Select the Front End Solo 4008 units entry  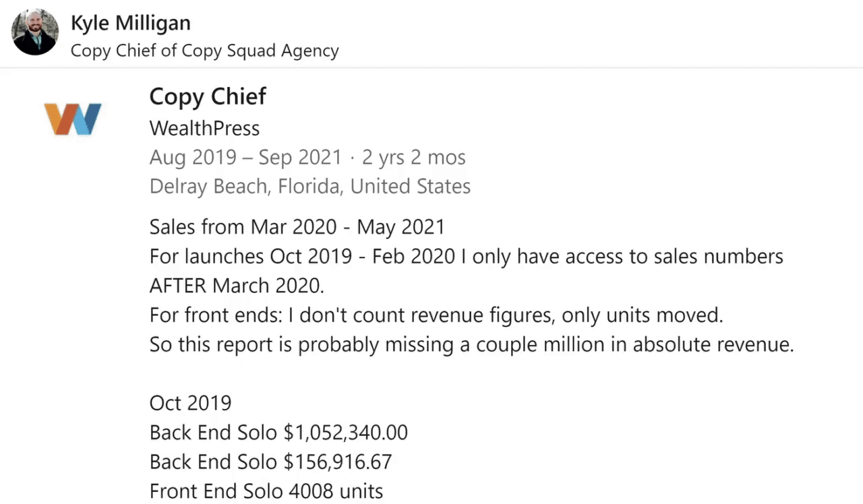266,492
